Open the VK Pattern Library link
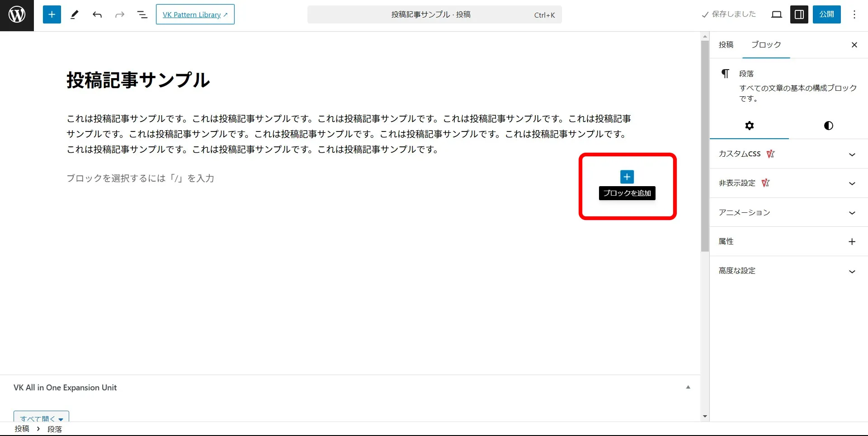 195,14
